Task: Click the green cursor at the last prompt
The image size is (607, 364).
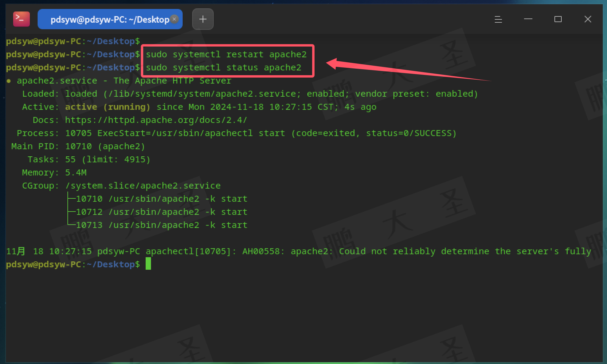Action: click(148, 264)
